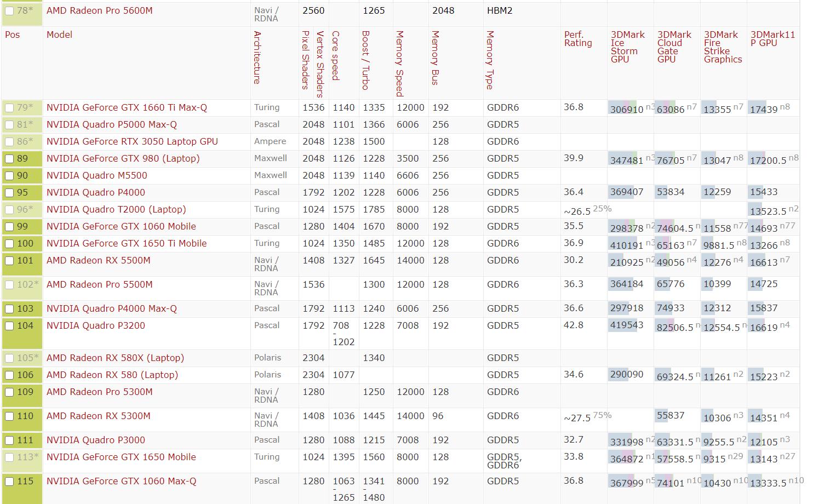Tick the GeForce GTX 1650 Ti Mobile checkbox
Viewport: 813px width, 504px height.
[x=9, y=244]
